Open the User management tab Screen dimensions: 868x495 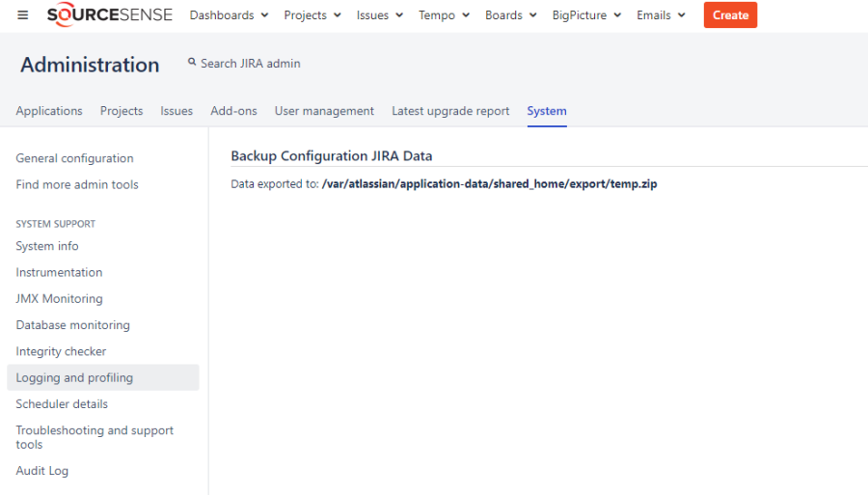point(324,111)
